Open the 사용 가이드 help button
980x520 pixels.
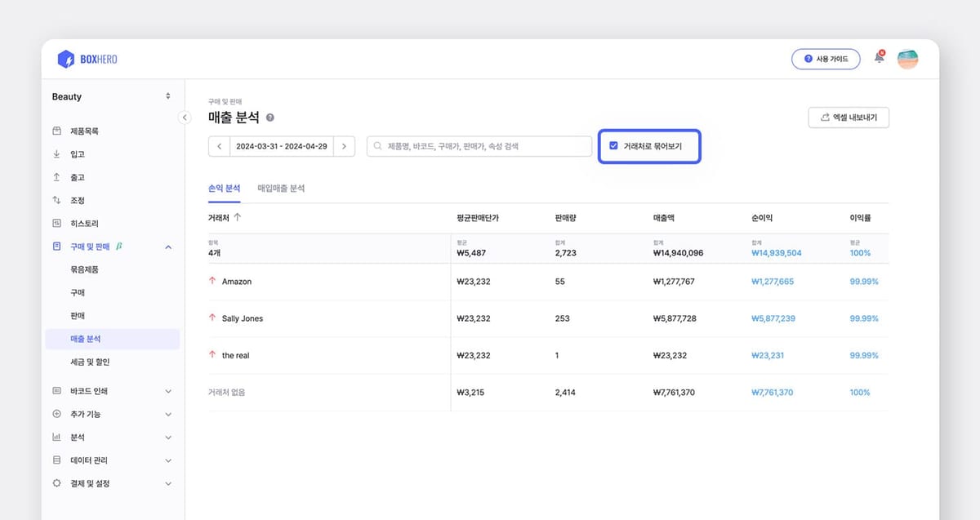(825, 59)
